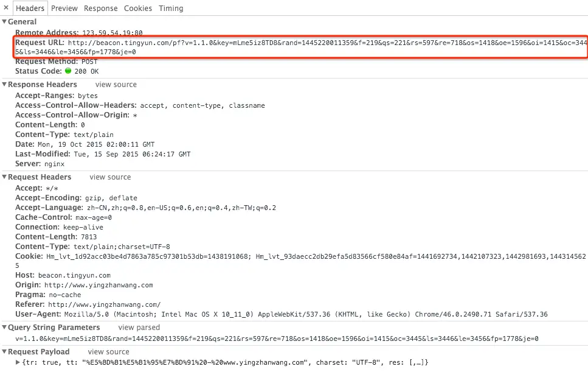This screenshot has height=372, width=588.
Task: Open the Timing tab
Action: click(171, 9)
